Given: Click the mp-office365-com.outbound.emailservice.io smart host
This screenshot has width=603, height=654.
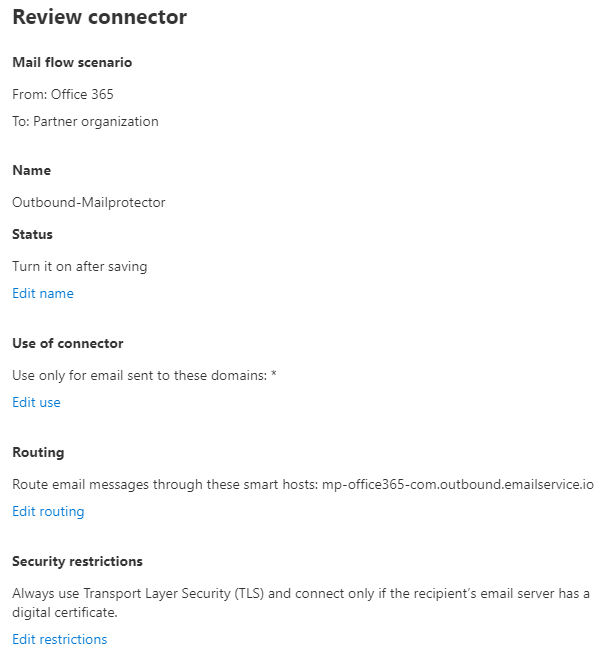Looking at the screenshot, I should [458, 484].
